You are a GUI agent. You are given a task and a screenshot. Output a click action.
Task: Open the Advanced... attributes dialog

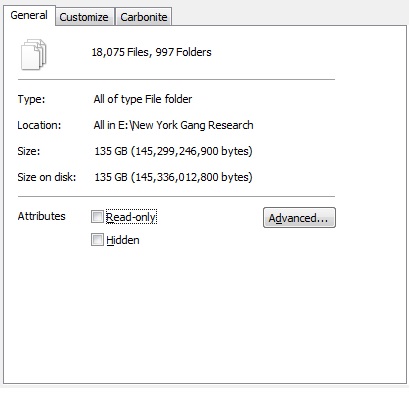[x=299, y=218]
